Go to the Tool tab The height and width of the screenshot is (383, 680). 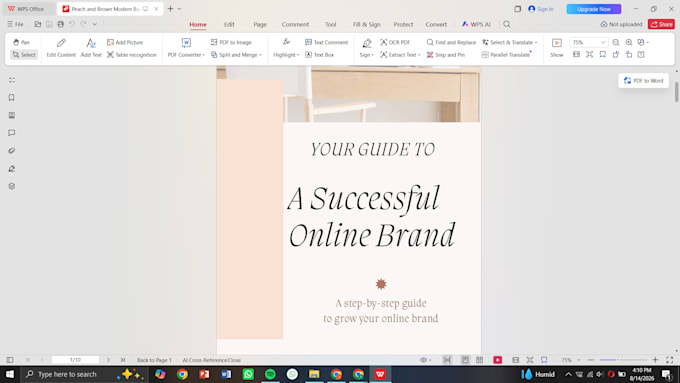[330, 24]
